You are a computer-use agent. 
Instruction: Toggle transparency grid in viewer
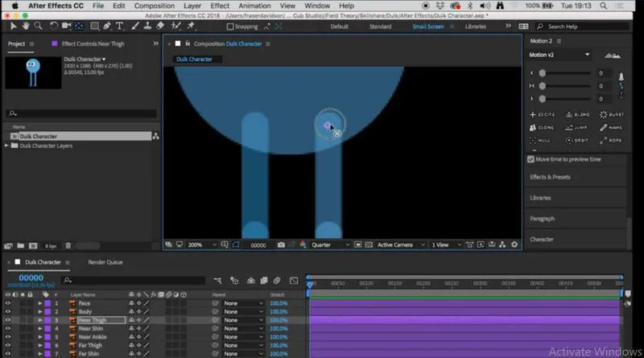(369, 245)
